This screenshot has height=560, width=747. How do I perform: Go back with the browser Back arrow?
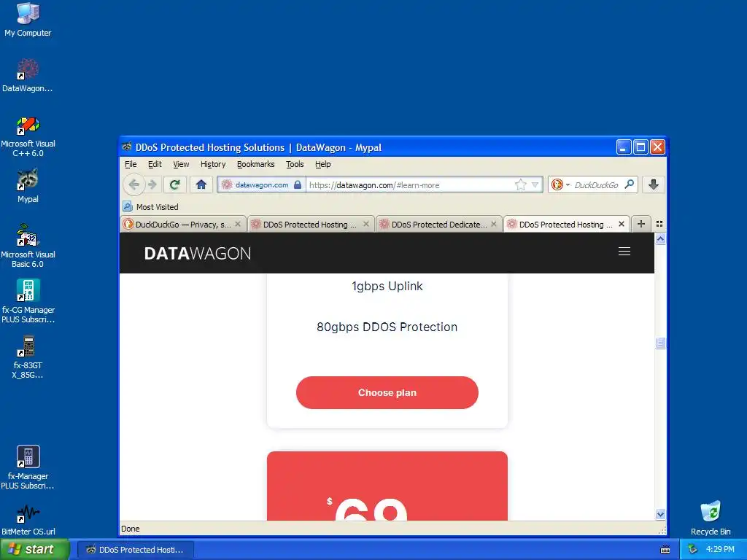pos(134,184)
